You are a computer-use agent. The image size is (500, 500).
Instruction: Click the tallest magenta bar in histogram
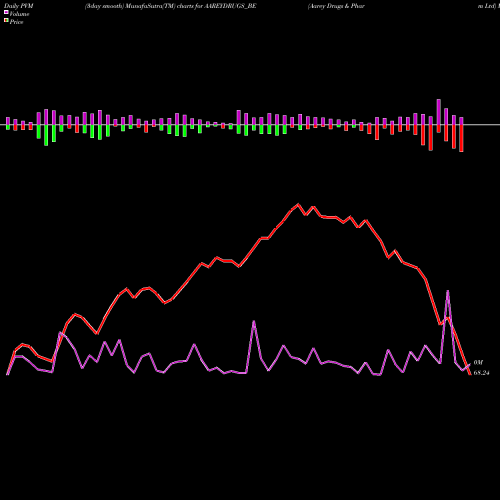pos(439,112)
